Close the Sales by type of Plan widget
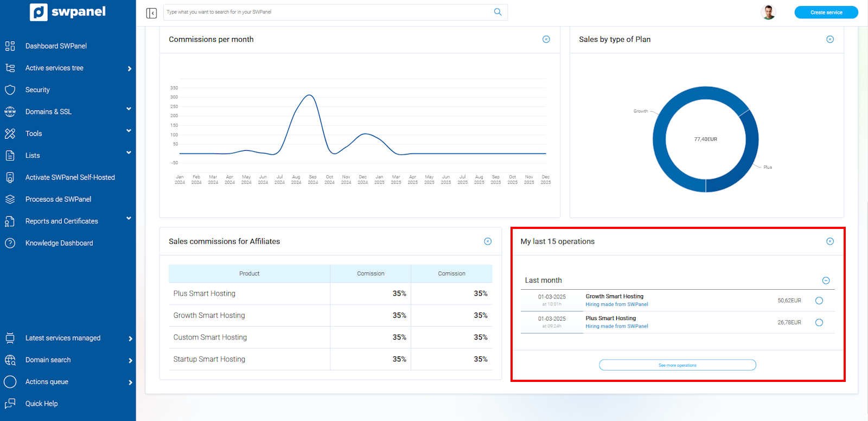Image resolution: width=868 pixels, height=421 pixels. (x=829, y=40)
